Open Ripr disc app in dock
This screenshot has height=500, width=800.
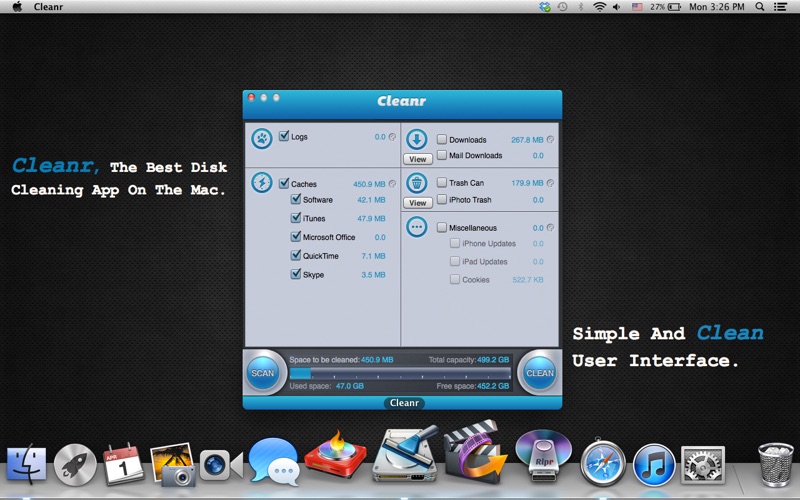click(x=543, y=454)
